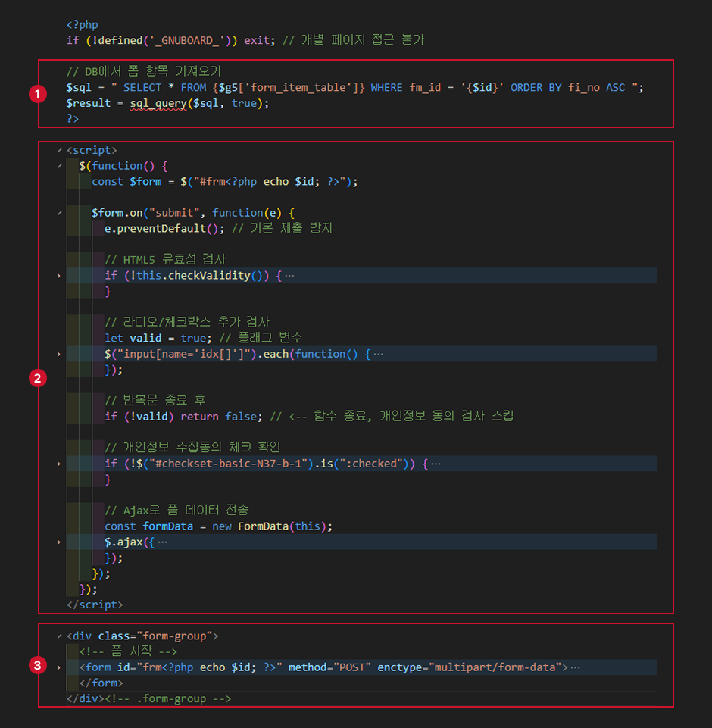Click "ORDER BY" in the SQL query
712x728 pixels.
click(536, 87)
